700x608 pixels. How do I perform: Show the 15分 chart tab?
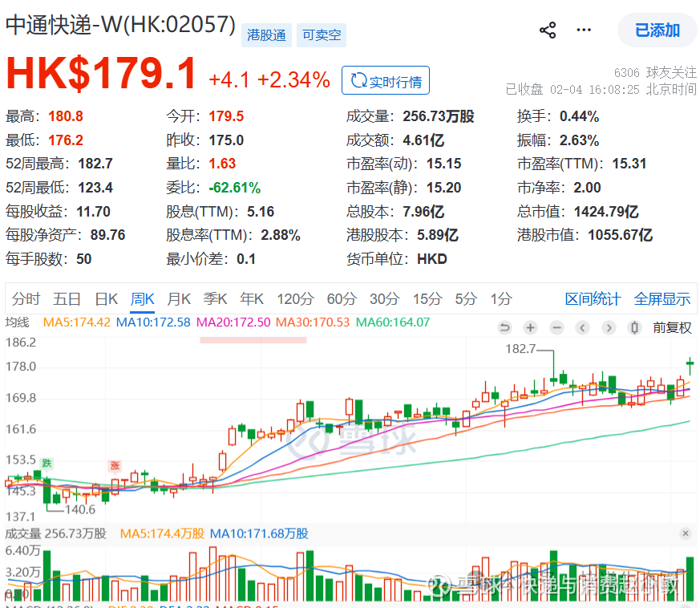point(427,298)
